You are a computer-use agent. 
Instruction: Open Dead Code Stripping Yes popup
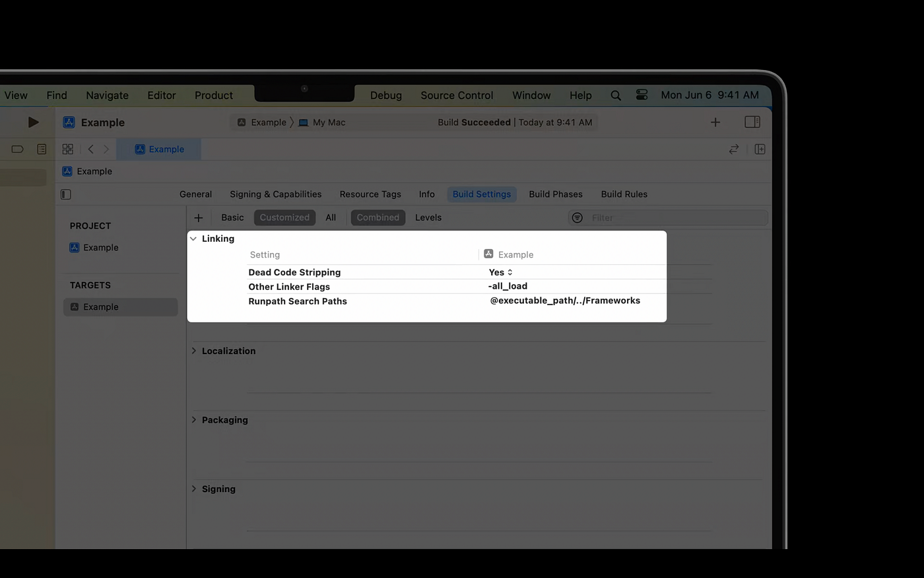click(501, 272)
